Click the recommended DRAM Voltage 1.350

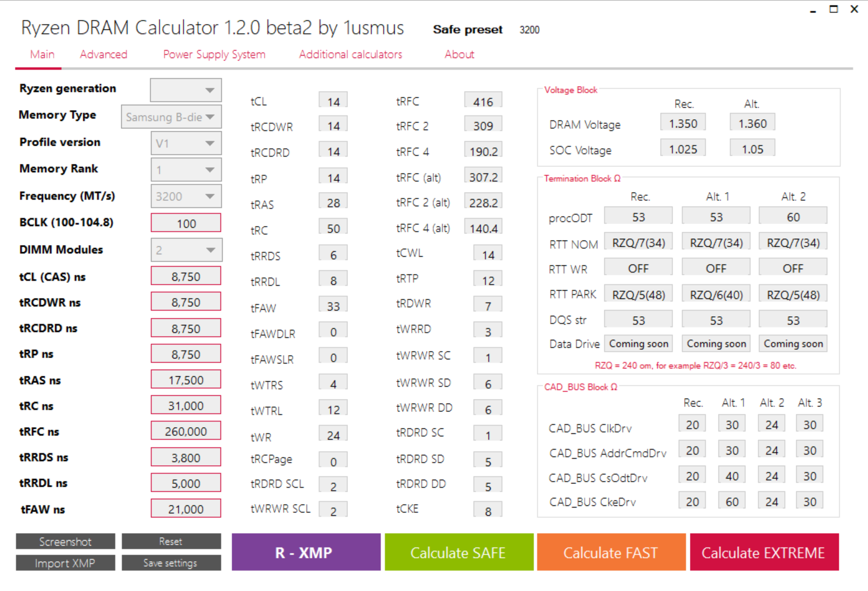coord(683,123)
